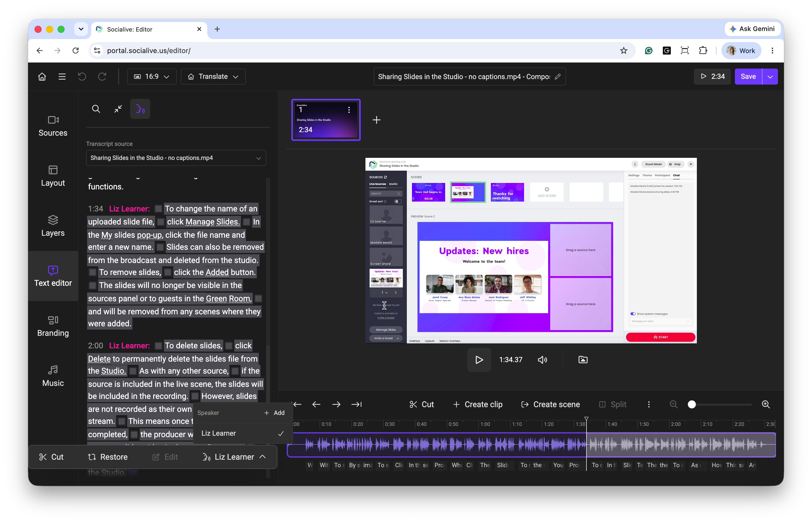
Task: Collapse transcript view with arrows icon
Action: click(118, 109)
